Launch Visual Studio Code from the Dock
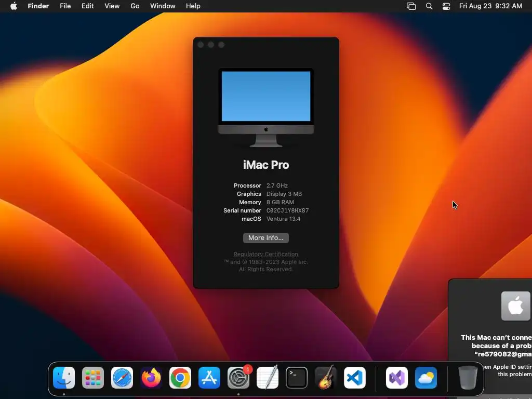The height and width of the screenshot is (399, 532). click(x=355, y=378)
